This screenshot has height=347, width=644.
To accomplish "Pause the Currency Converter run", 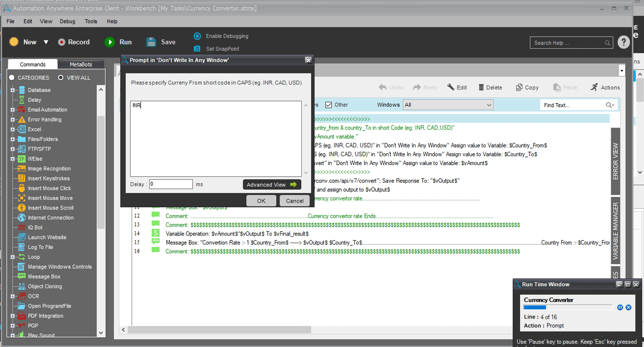I will tap(620, 307).
